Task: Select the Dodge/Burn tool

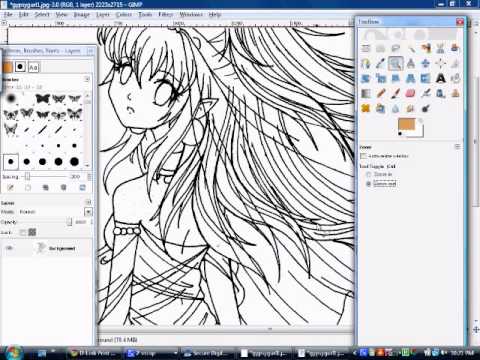Action: pos(425,108)
